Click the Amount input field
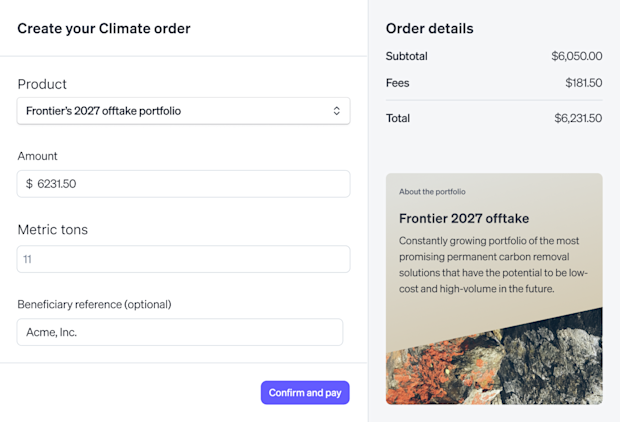Screen dimensions: 620x422 coord(183,184)
